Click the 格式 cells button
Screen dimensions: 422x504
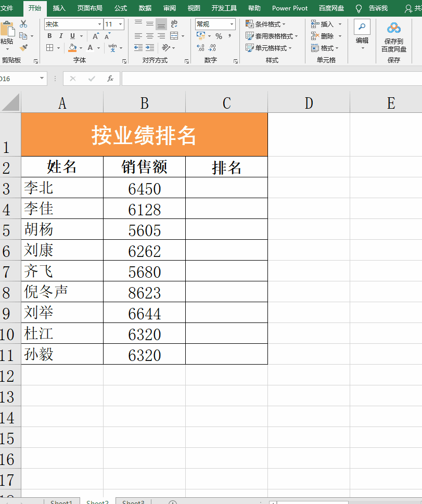pyautogui.click(x=325, y=48)
